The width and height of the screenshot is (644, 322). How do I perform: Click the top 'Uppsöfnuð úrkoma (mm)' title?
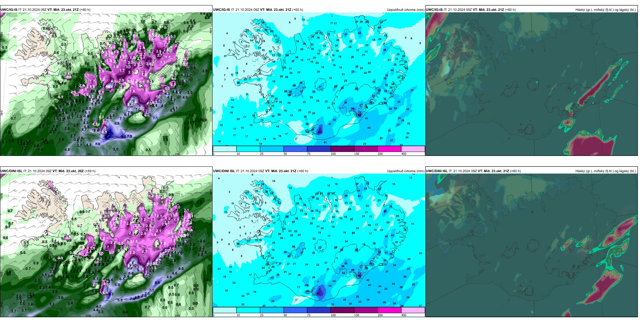(x=405, y=10)
